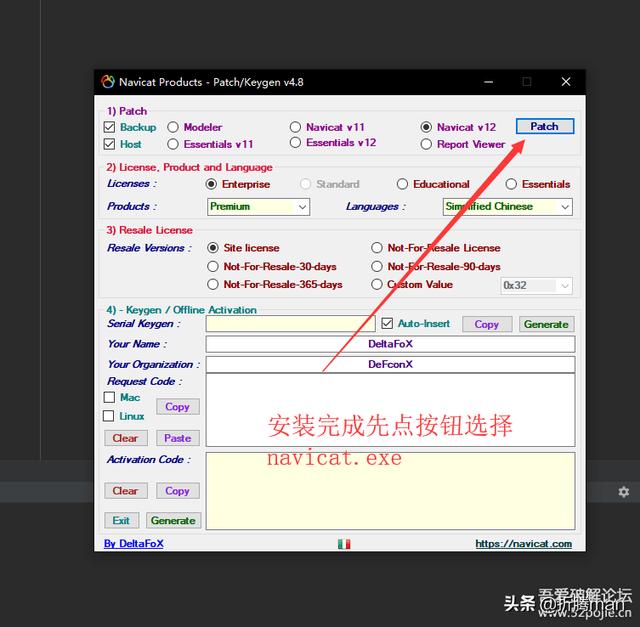The height and width of the screenshot is (627, 640).
Task: Generate the Activation Code
Action: click(x=173, y=520)
